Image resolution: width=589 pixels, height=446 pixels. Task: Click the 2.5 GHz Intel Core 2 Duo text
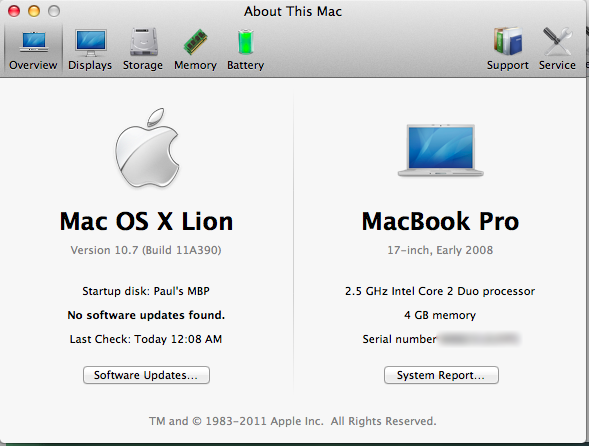pyautogui.click(x=440, y=291)
